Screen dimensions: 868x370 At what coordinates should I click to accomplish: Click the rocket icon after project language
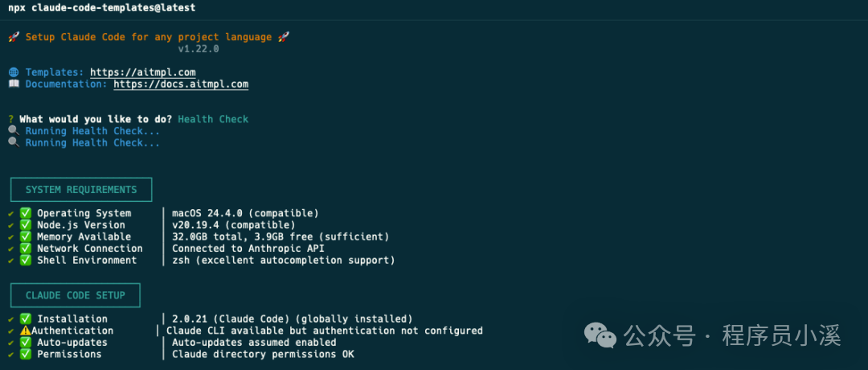[x=283, y=37]
